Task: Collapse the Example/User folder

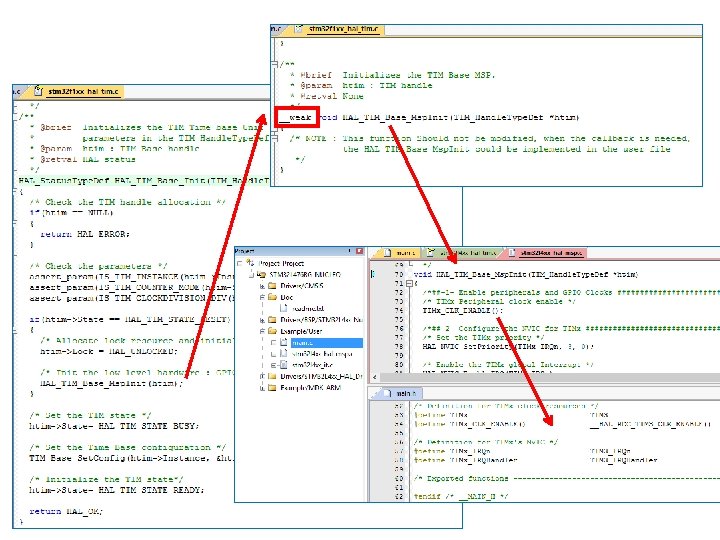Action: (x=262, y=331)
